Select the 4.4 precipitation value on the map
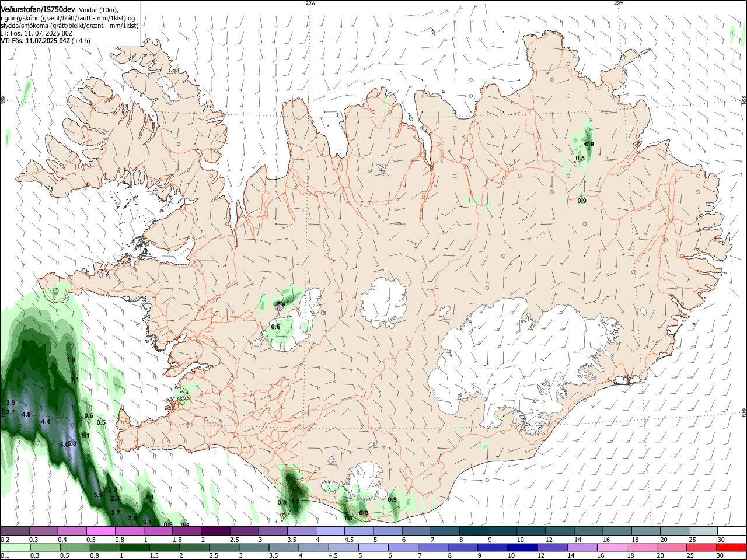The height and width of the screenshot is (560, 747). point(46,421)
